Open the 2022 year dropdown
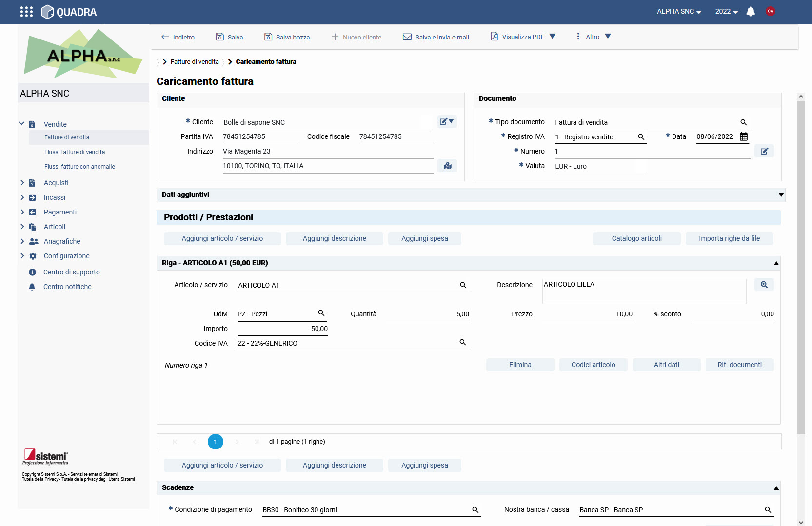 [726, 11]
